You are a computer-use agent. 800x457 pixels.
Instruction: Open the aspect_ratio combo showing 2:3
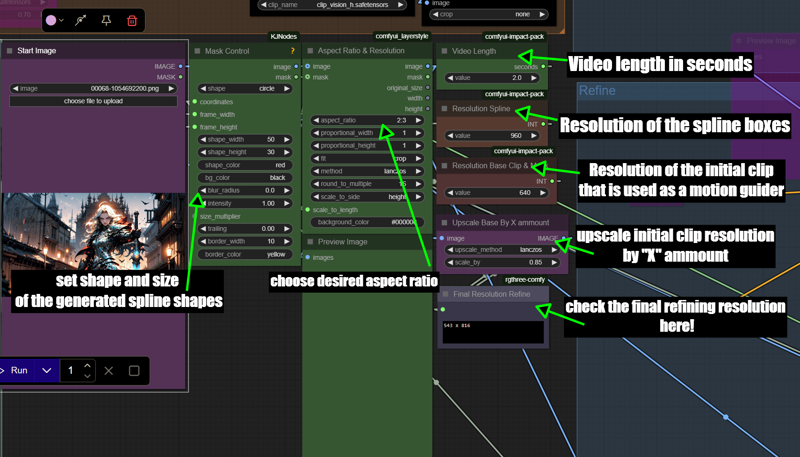point(367,120)
